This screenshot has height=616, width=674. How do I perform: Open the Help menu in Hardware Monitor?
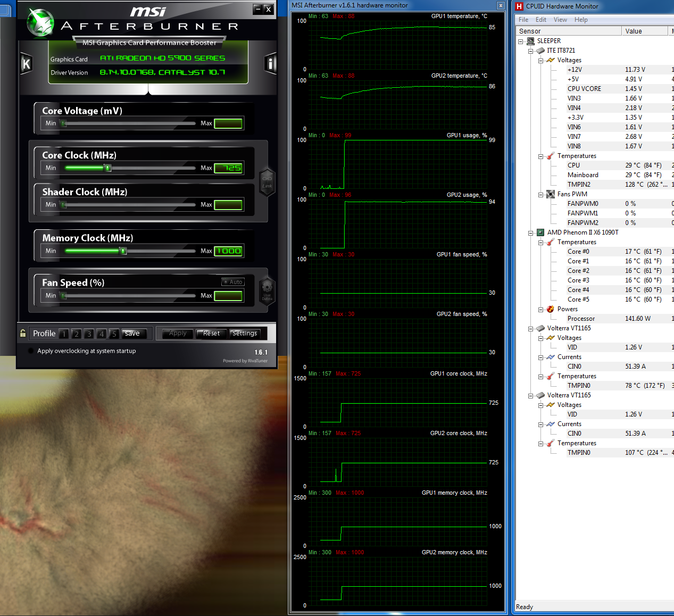pyautogui.click(x=581, y=20)
